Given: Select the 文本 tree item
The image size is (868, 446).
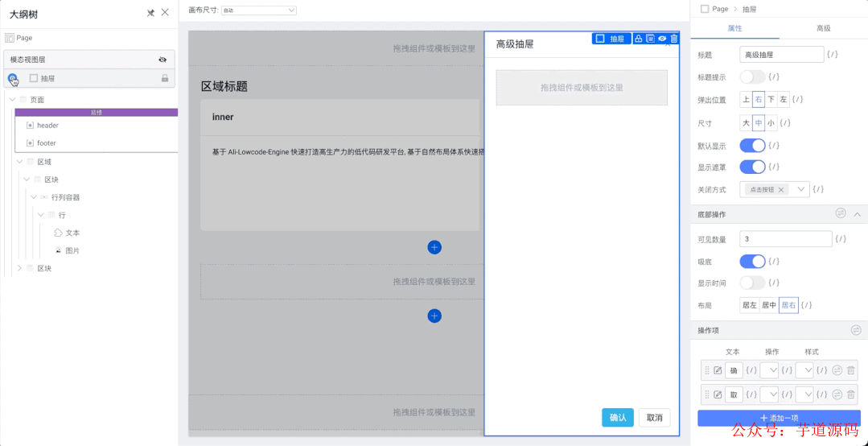Looking at the screenshot, I should tap(72, 233).
